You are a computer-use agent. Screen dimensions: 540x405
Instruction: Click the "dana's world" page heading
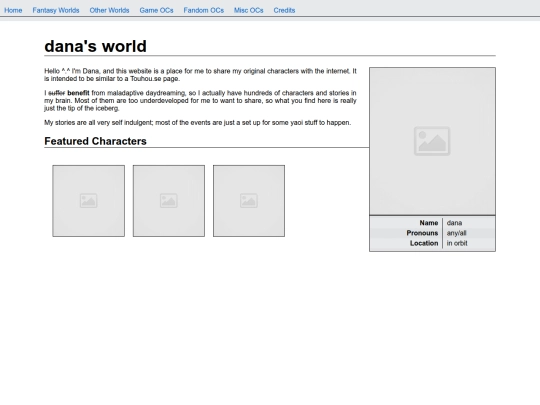[x=95, y=46]
